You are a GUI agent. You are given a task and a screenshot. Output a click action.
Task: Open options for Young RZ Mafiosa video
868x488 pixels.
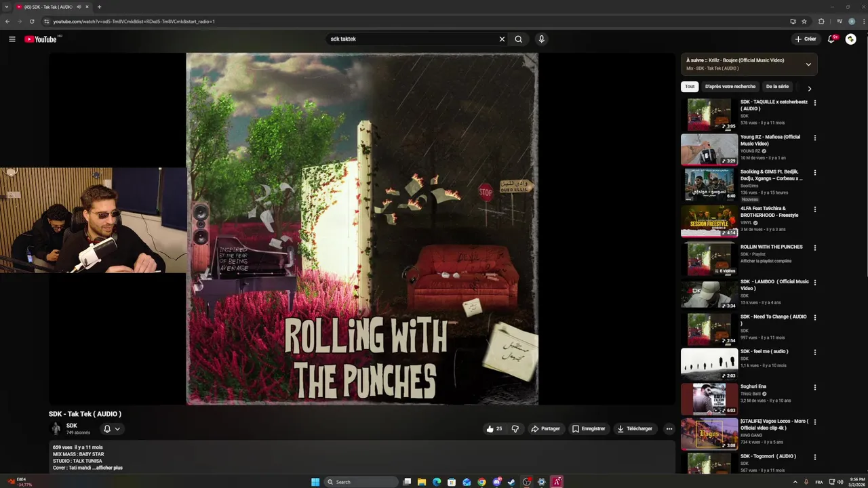pyautogui.click(x=815, y=138)
